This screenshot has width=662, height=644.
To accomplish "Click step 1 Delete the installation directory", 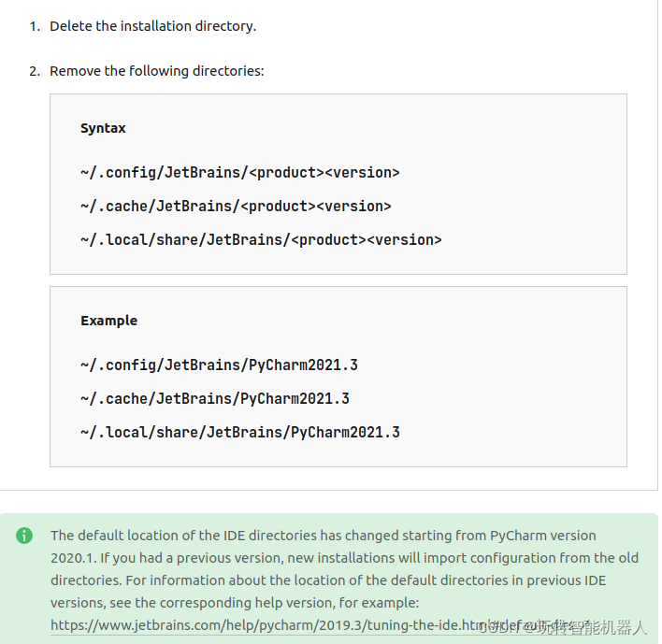I will (x=152, y=26).
